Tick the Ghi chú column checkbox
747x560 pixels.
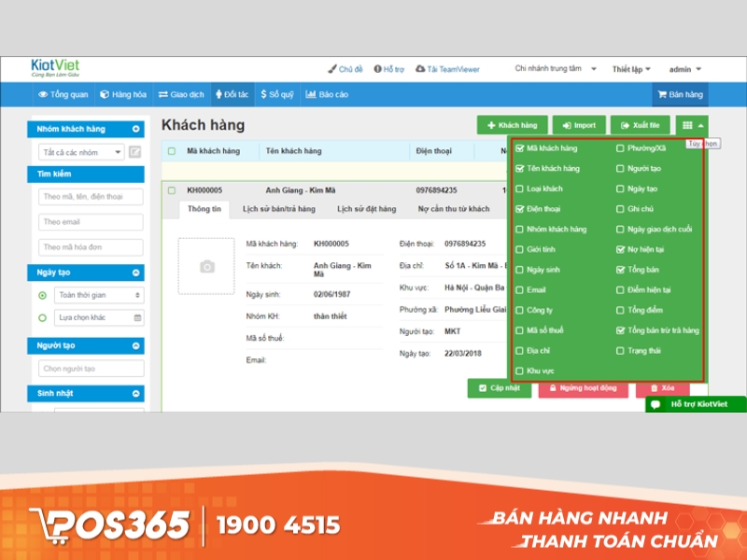click(621, 209)
